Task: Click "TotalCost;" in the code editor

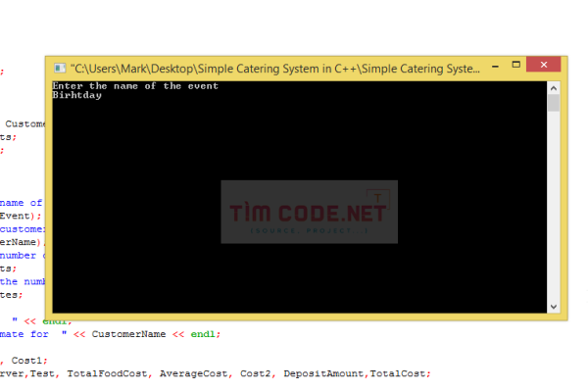Action: pyautogui.click(x=400, y=373)
